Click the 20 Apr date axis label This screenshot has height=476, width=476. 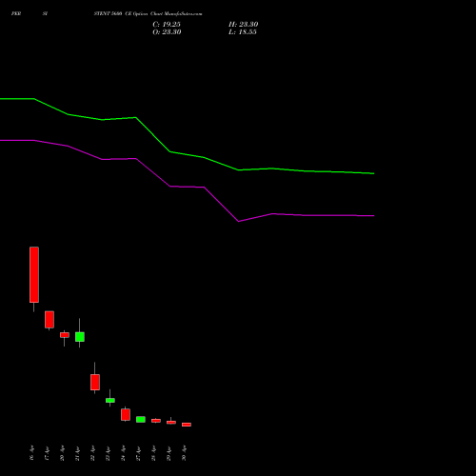tap(62, 453)
